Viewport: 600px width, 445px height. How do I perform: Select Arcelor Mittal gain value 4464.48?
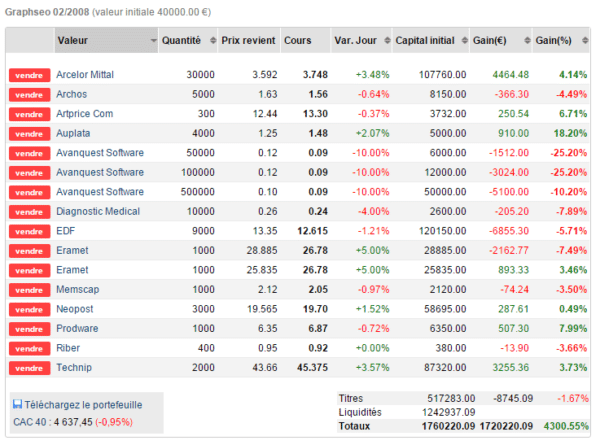pyautogui.click(x=510, y=75)
